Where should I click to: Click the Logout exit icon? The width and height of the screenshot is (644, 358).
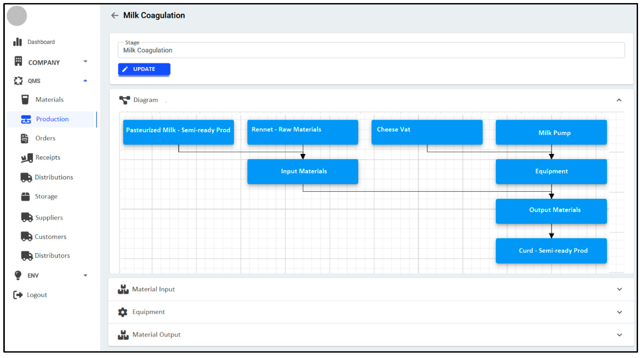click(18, 295)
